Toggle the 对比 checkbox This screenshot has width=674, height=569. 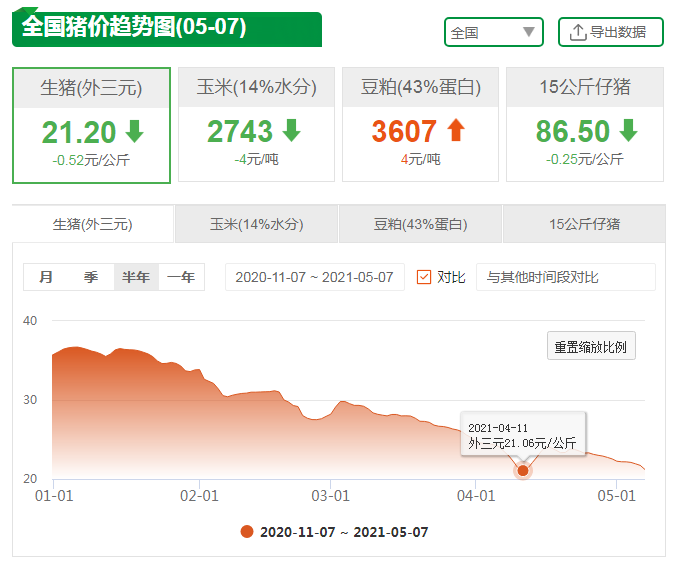[x=424, y=277]
